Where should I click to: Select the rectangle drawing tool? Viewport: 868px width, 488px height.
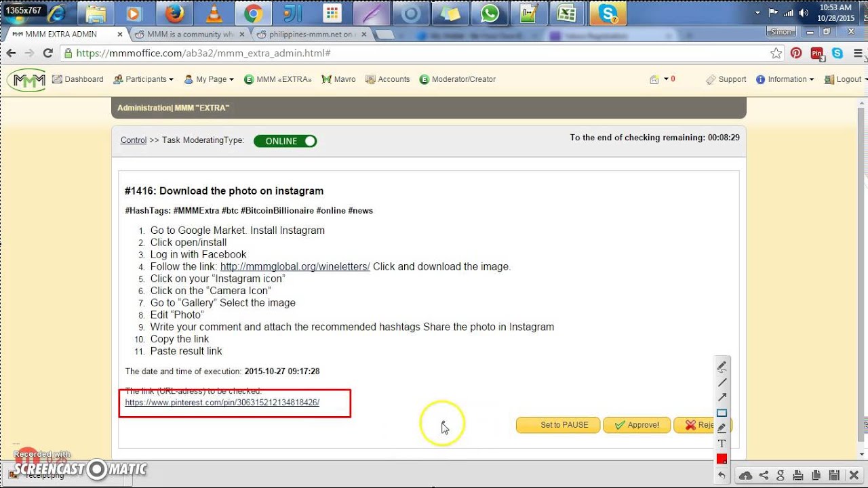pyautogui.click(x=722, y=413)
